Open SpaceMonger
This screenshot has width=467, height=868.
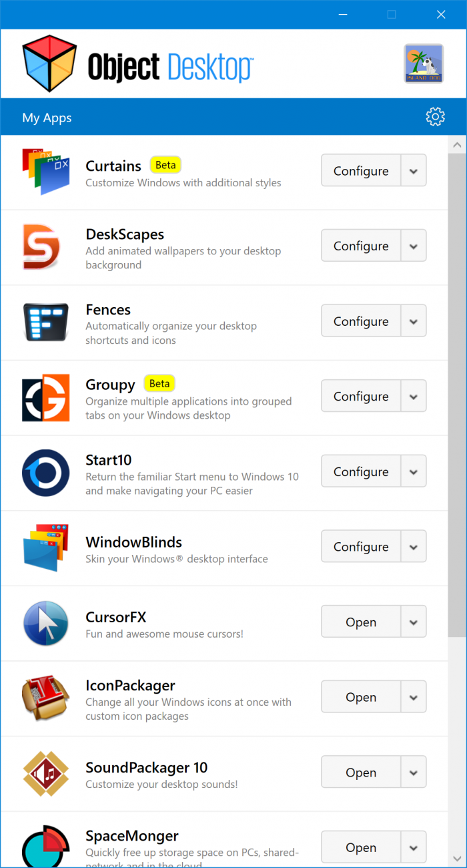pos(361,847)
